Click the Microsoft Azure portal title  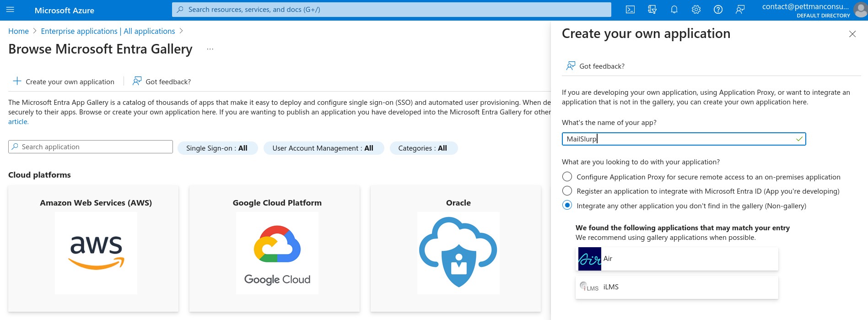point(65,11)
